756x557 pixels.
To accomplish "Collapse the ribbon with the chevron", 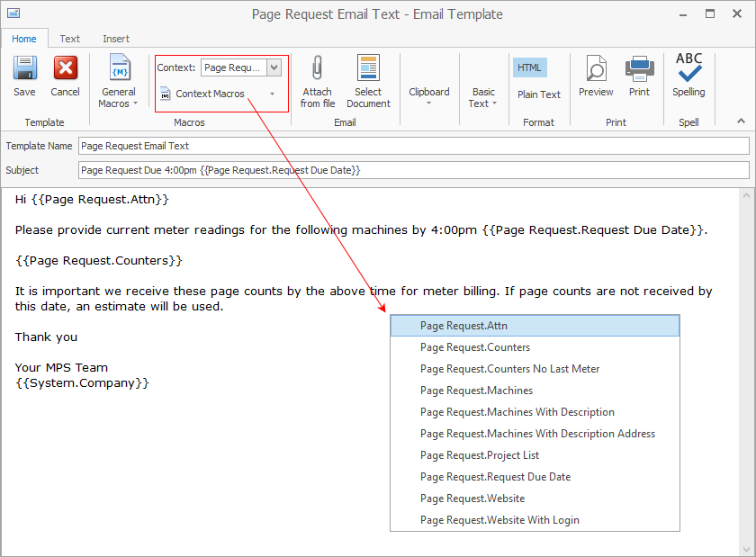I will tap(741, 121).
